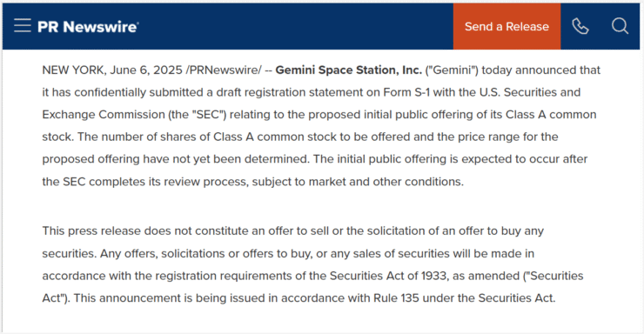Click bold Gemini Space Station, Inc. text
Screen dimensions: 644x334
[x=349, y=70]
